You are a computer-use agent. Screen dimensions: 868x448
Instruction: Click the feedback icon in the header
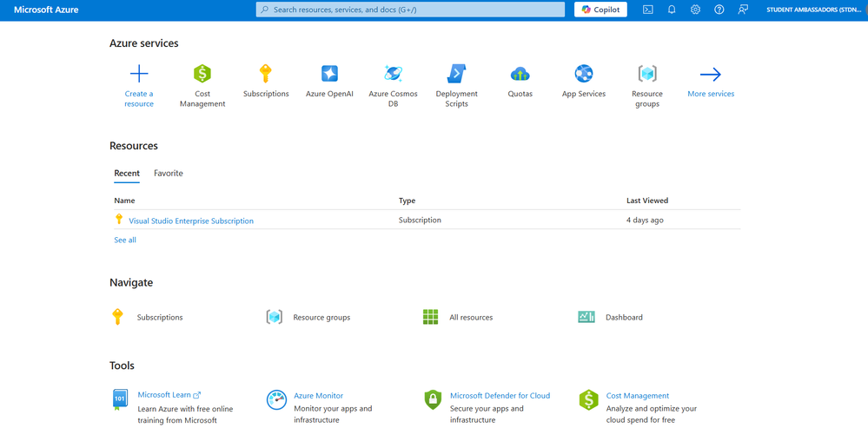743,10
